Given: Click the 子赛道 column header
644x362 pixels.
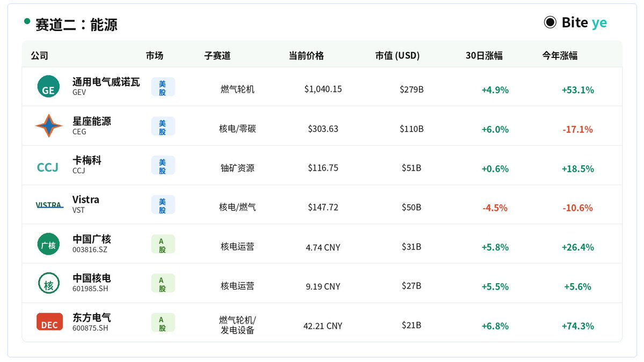Looking at the screenshot, I should 217,55.
